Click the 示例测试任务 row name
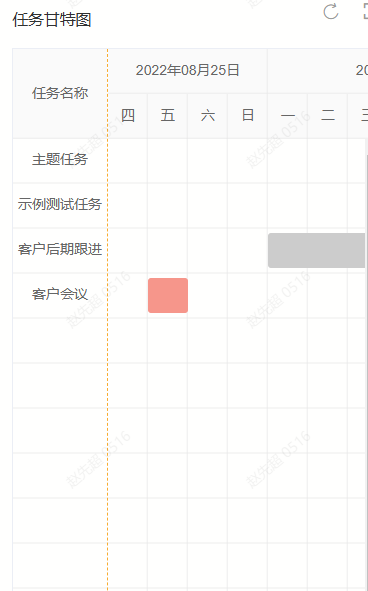 (x=60, y=204)
